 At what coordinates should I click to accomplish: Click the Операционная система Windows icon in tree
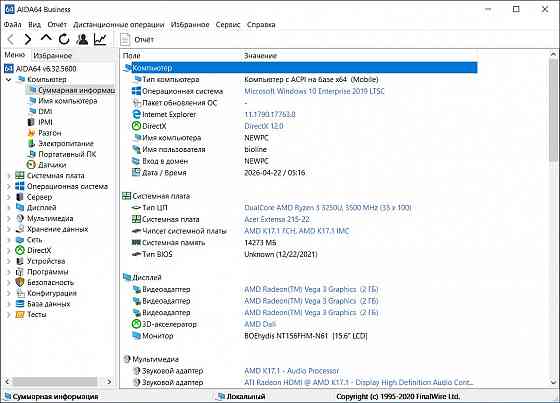point(20,186)
